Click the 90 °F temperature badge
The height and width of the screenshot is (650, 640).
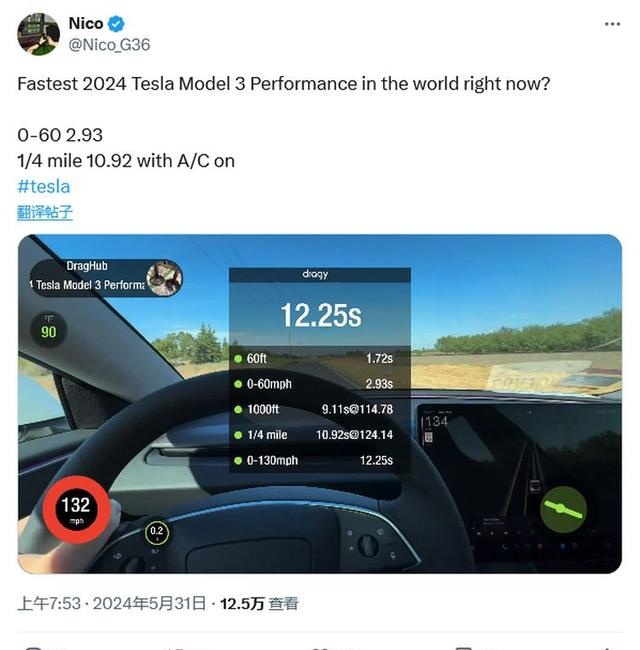click(48, 329)
